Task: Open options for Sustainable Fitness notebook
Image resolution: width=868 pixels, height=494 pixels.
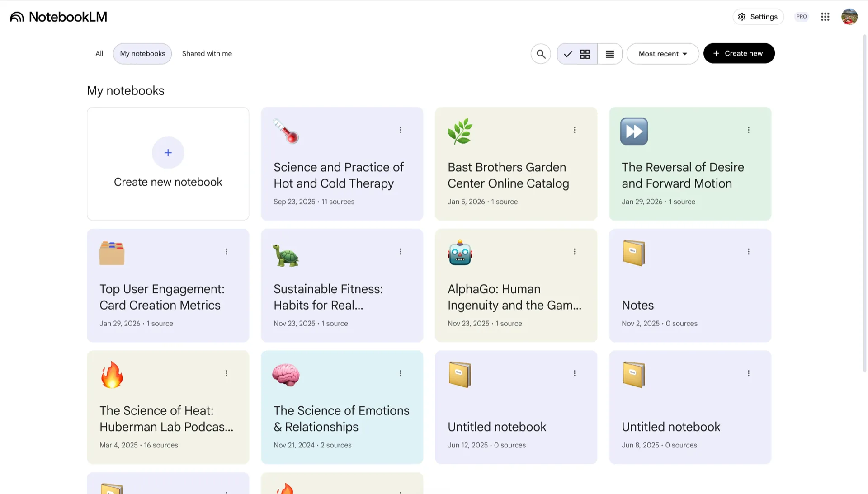Action: 401,252
